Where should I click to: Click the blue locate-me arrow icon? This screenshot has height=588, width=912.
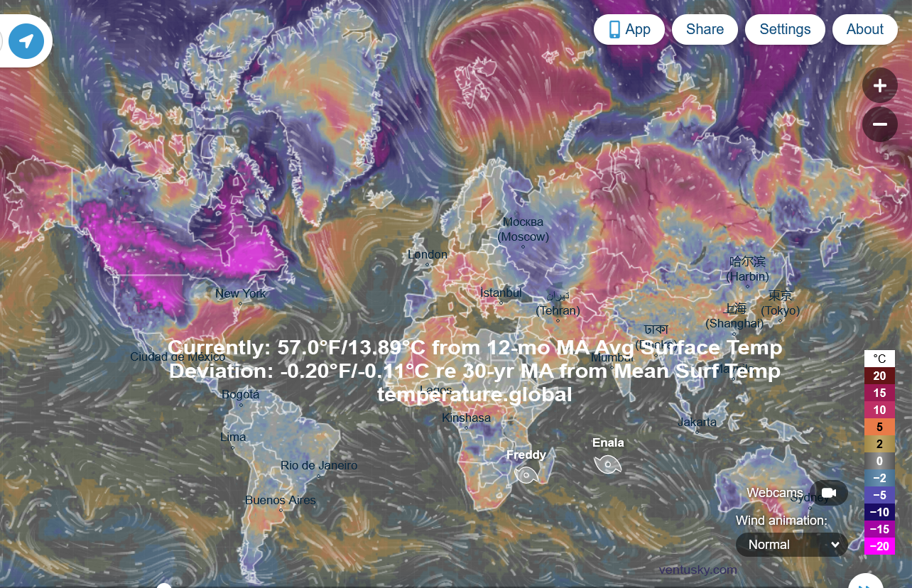tap(26, 40)
